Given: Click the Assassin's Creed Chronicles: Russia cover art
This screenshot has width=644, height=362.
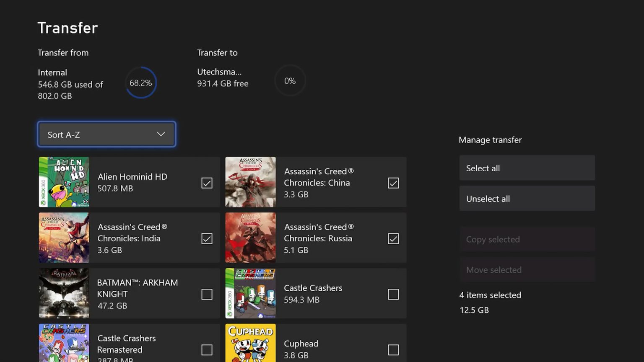Looking at the screenshot, I should tap(250, 238).
